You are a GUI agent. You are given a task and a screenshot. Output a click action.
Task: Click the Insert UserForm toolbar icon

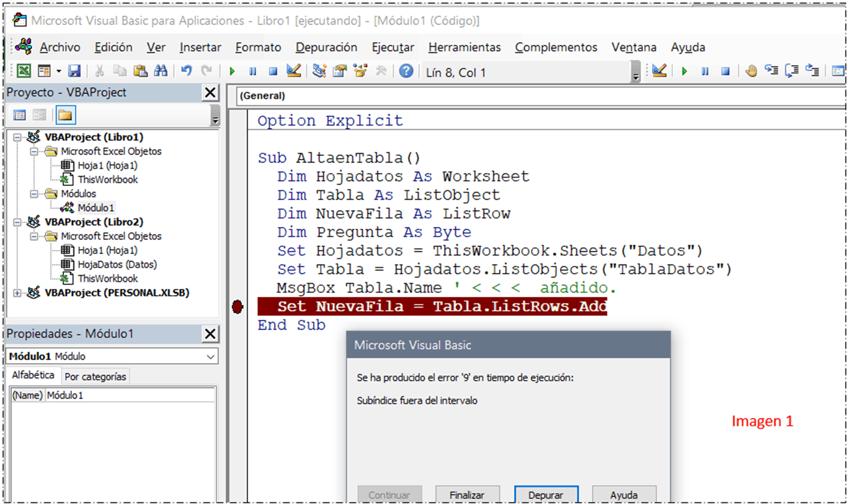pyautogui.click(x=44, y=71)
